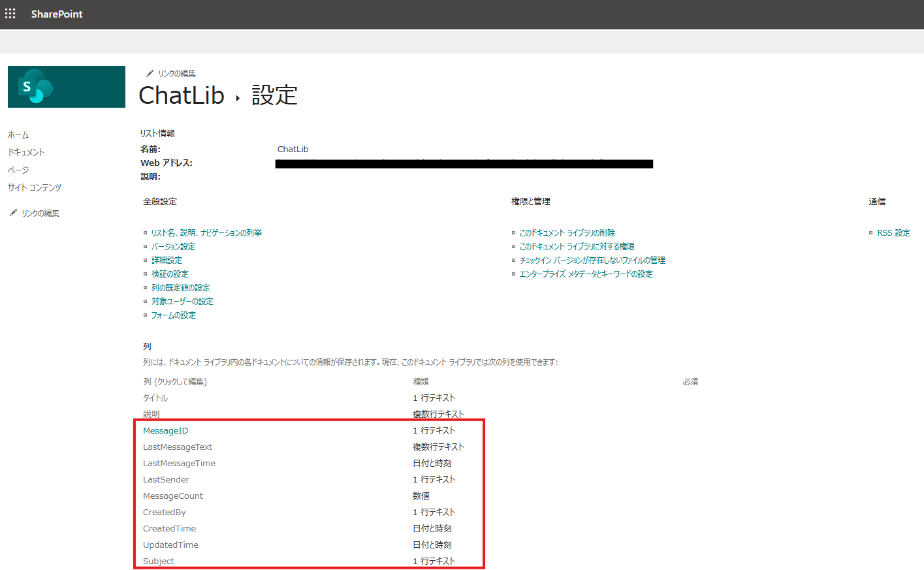This screenshot has height=570, width=924.
Task: Open リスト名、説明、ナビゲーションの列挙 settings
Action: pos(206,233)
